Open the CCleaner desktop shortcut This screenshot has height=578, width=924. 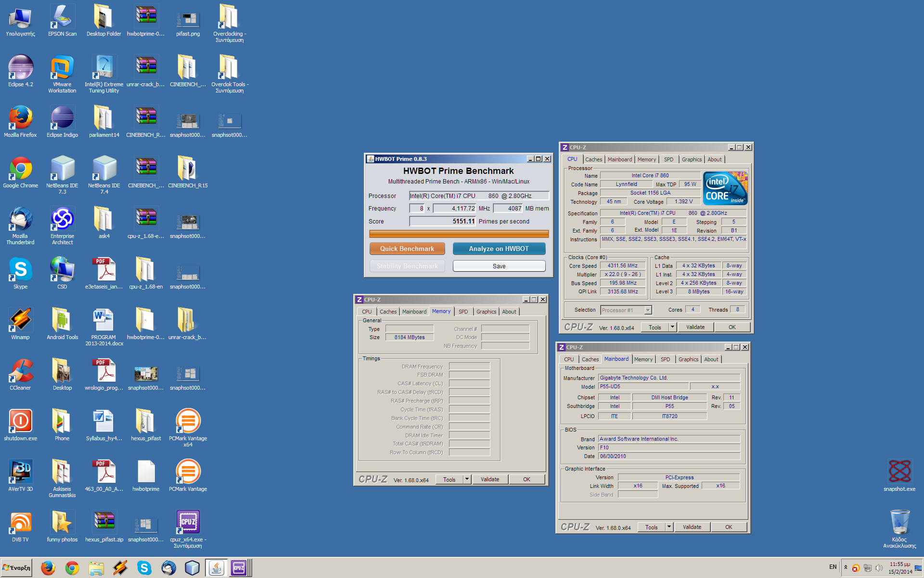[x=21, y=375]
